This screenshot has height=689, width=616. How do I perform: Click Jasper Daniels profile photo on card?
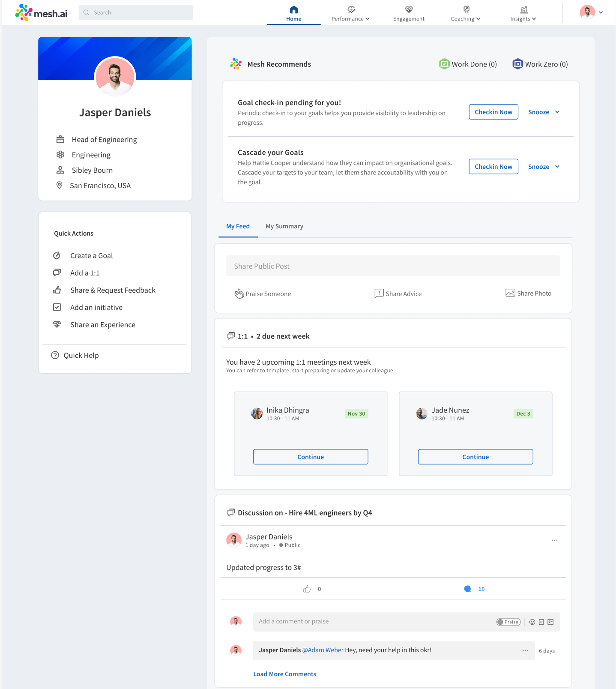[x=115, y=76]
